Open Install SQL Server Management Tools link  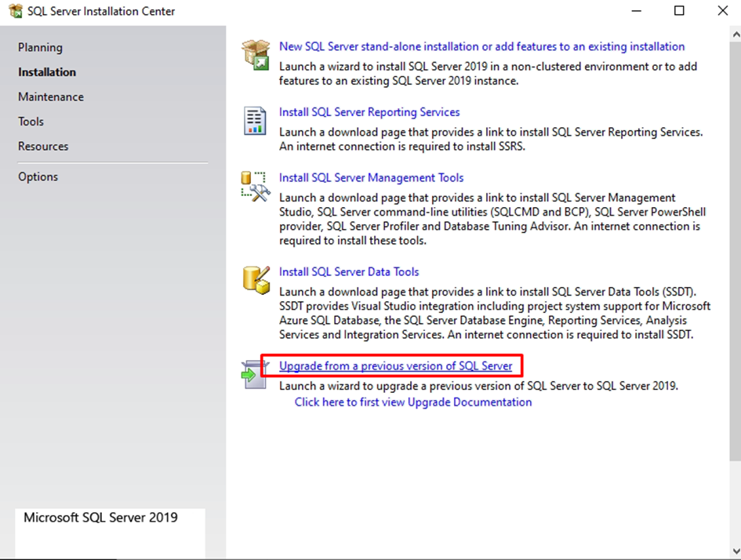[371, 178]
